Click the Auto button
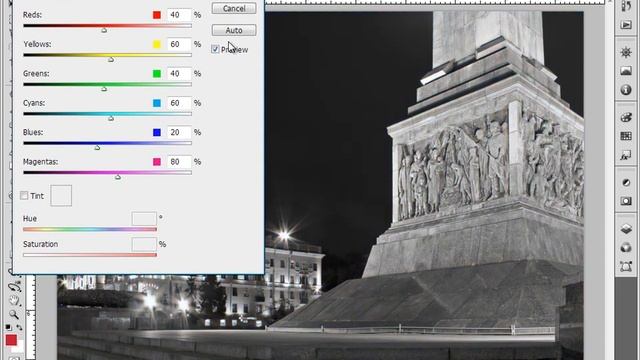Image resolution: width=640 pixels, height=360 pixels. 234,30
